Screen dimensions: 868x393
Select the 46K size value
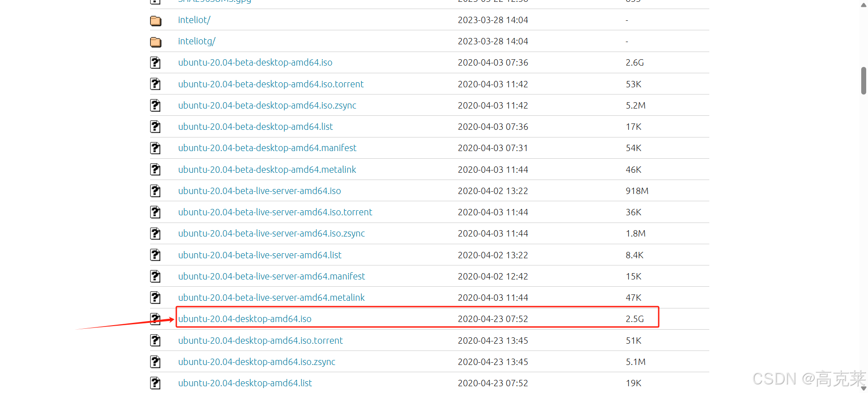[633, 170]
